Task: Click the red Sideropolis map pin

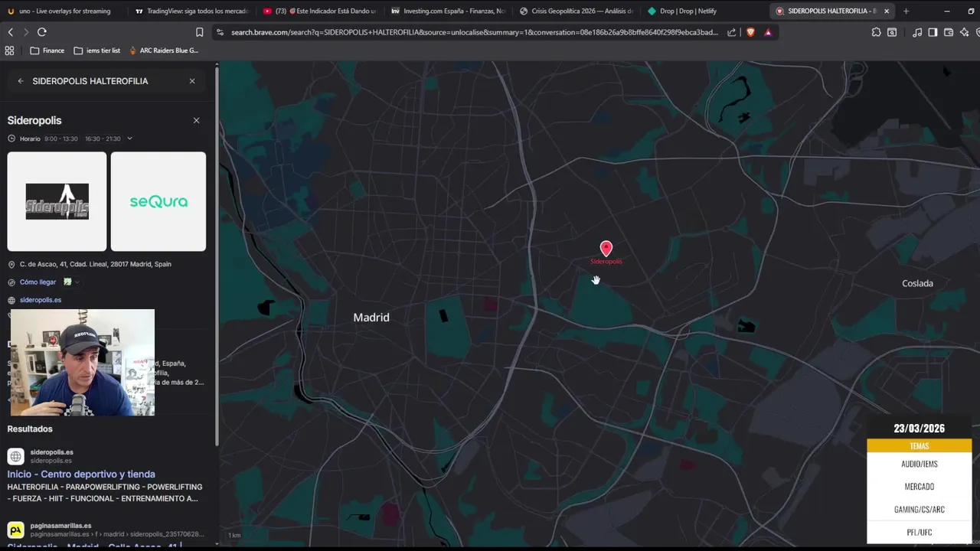Action: point(606,249)
